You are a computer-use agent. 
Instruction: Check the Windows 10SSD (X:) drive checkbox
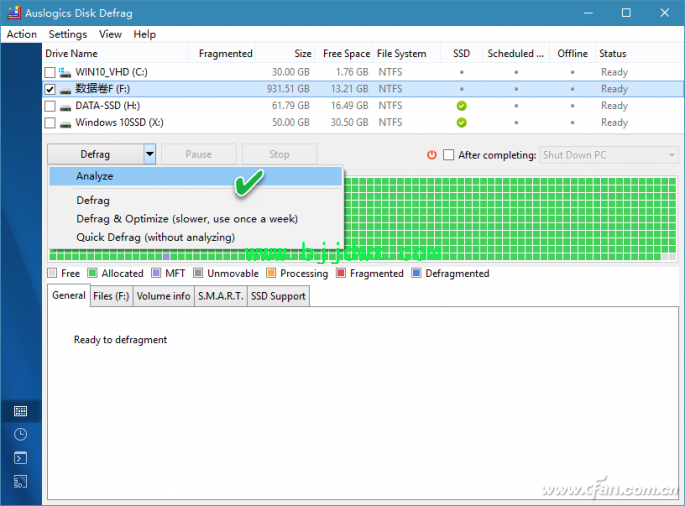50,123
